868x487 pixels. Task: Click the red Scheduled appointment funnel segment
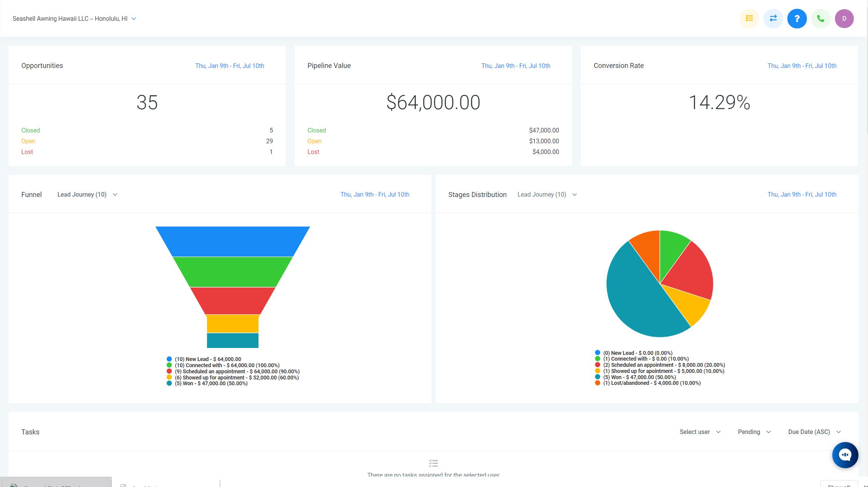click(x=232, y=300)
